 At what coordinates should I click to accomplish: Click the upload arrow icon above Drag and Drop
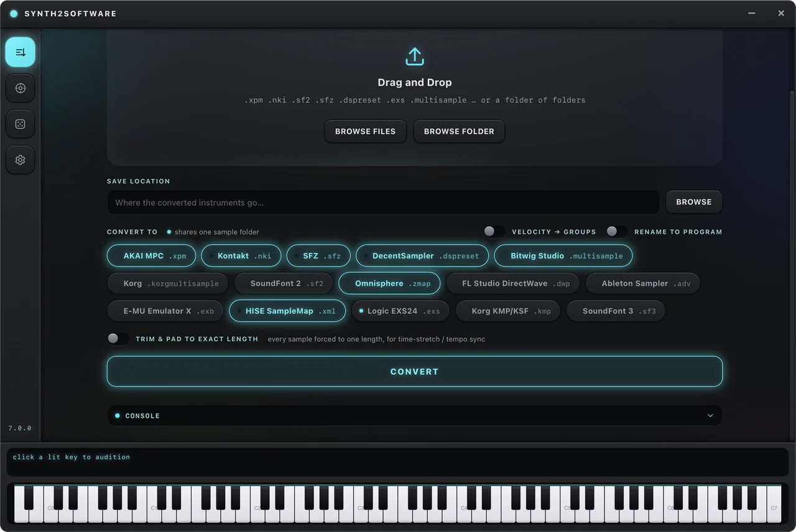[415, 57]
